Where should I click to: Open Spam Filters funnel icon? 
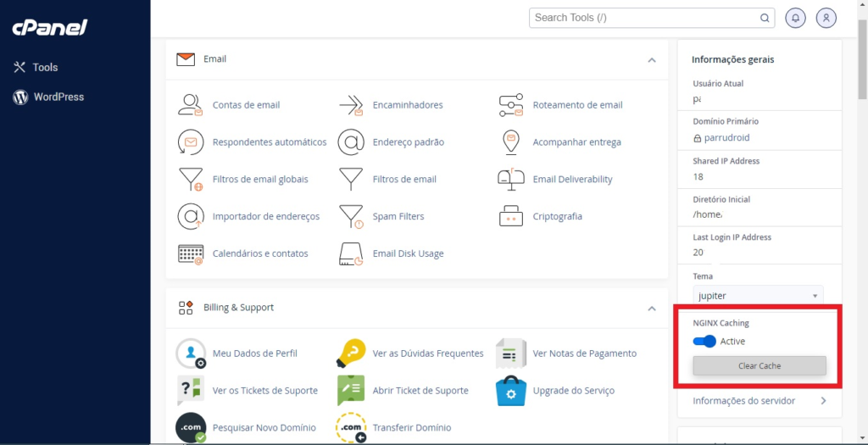(351, 216)
